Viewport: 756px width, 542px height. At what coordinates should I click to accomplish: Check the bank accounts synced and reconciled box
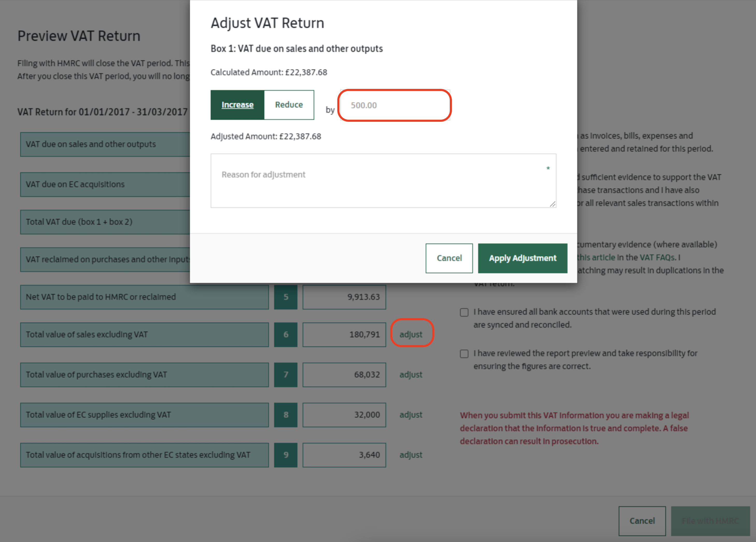point(464,312)
